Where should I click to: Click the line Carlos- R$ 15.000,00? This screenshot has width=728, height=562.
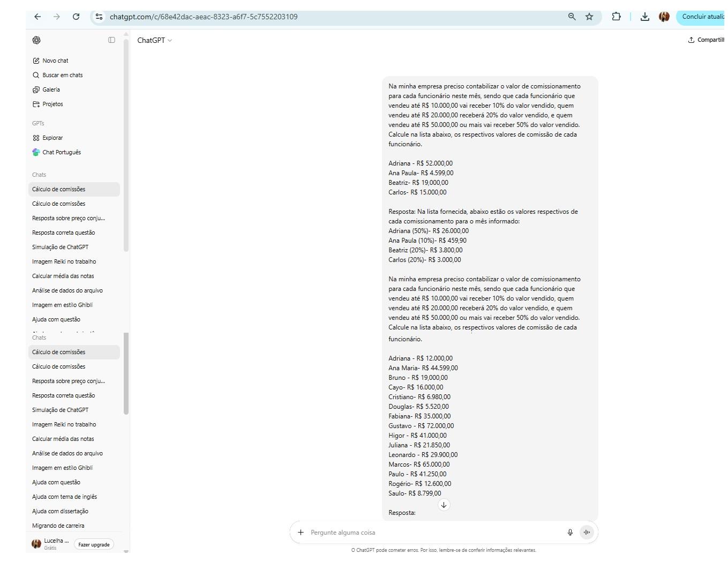417,192
